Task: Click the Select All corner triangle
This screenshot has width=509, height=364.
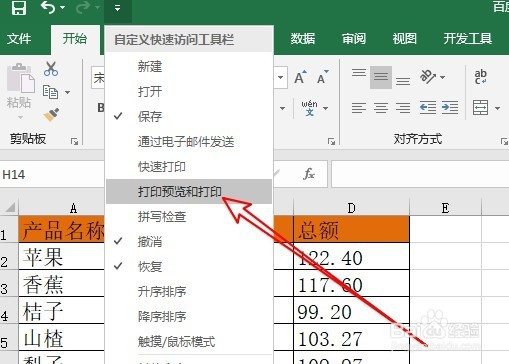Action: tap(10, 207)
